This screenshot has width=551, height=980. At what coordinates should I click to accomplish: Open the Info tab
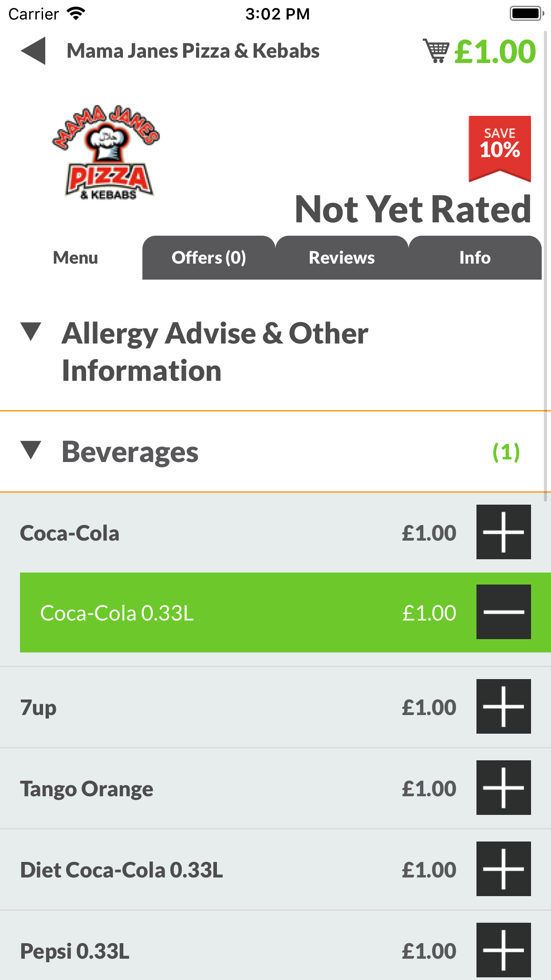click(x=475, y=258)
